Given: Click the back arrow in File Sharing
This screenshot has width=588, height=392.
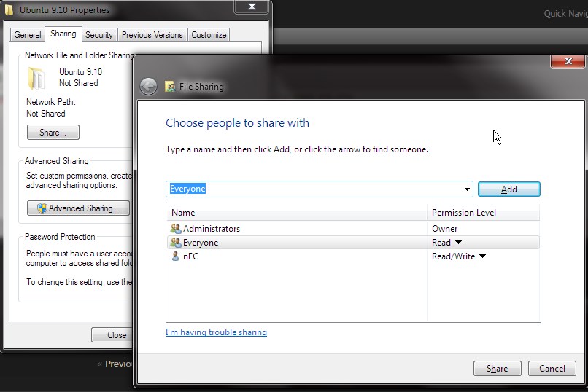Looking at the screenshot, I should (x=149, y=87).
